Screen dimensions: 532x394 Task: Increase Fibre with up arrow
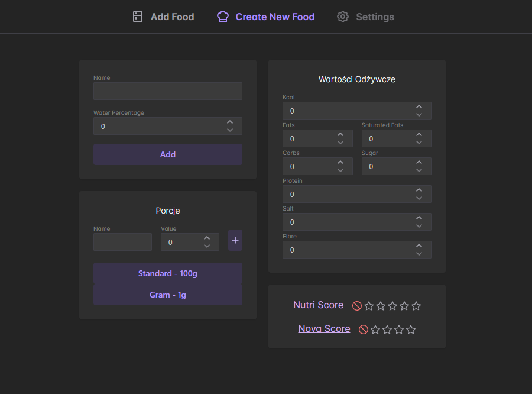(419, 246)
